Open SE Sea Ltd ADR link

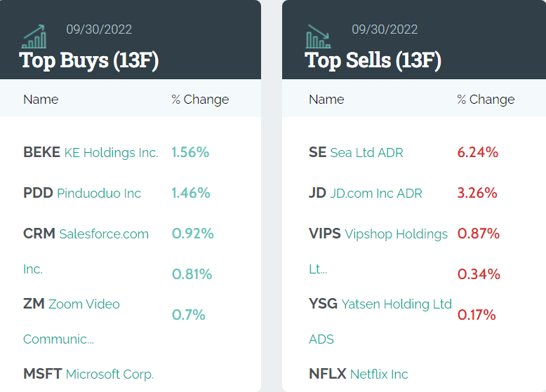tap(356, 152)
